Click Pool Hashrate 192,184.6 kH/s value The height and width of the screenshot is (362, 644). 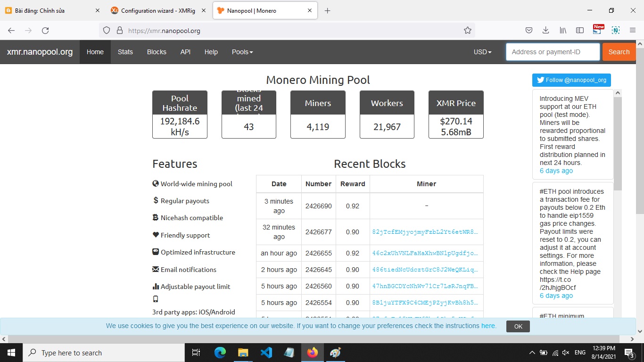coord(180,126)
